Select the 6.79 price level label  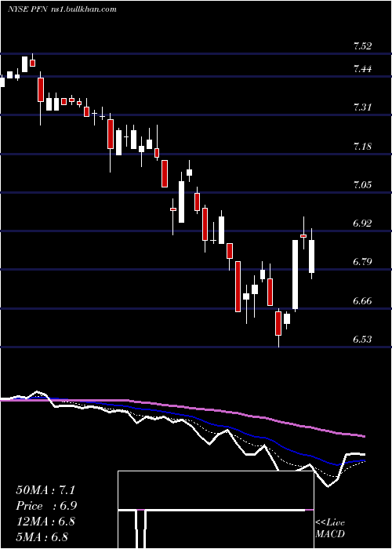(x=362, y=261)
